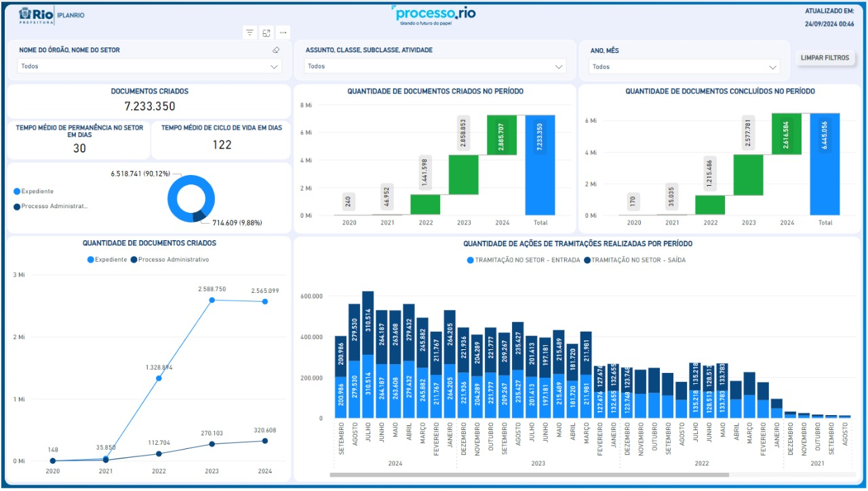Open the Nome do Órgão, Nome do Setor dropdown
Screen dimensions: 868x491
(150, 66)
